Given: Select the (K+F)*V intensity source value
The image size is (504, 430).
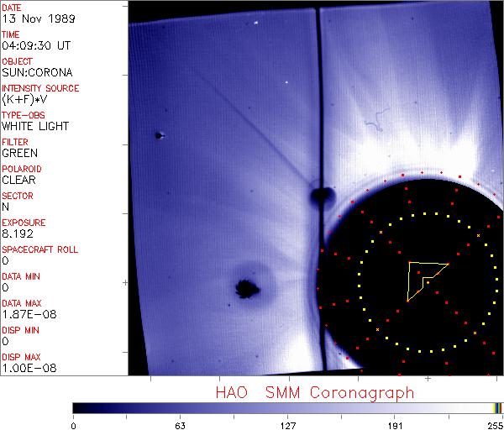Looking at the screenshot, I should tap(24, 100).
